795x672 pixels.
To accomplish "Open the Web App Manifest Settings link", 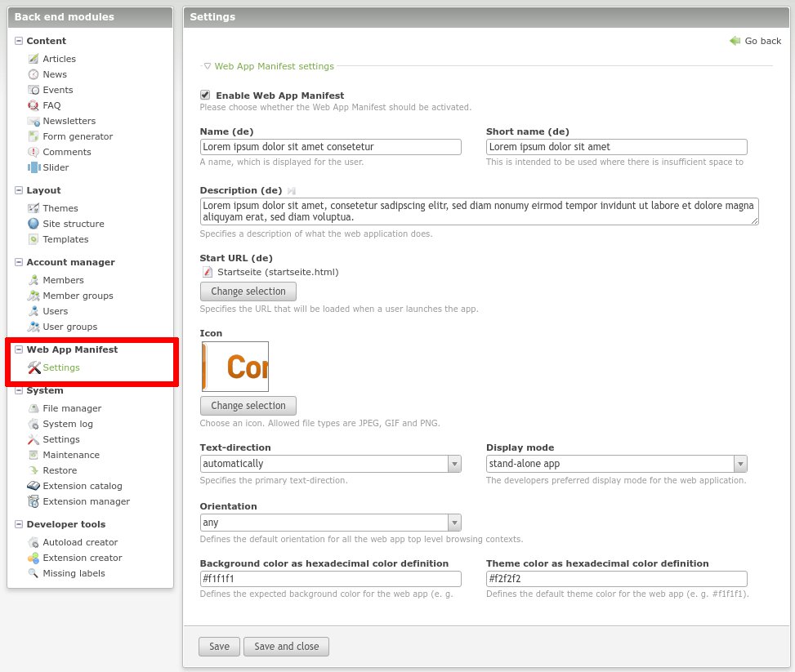I will pyautogui.click(x=61, y=367).
